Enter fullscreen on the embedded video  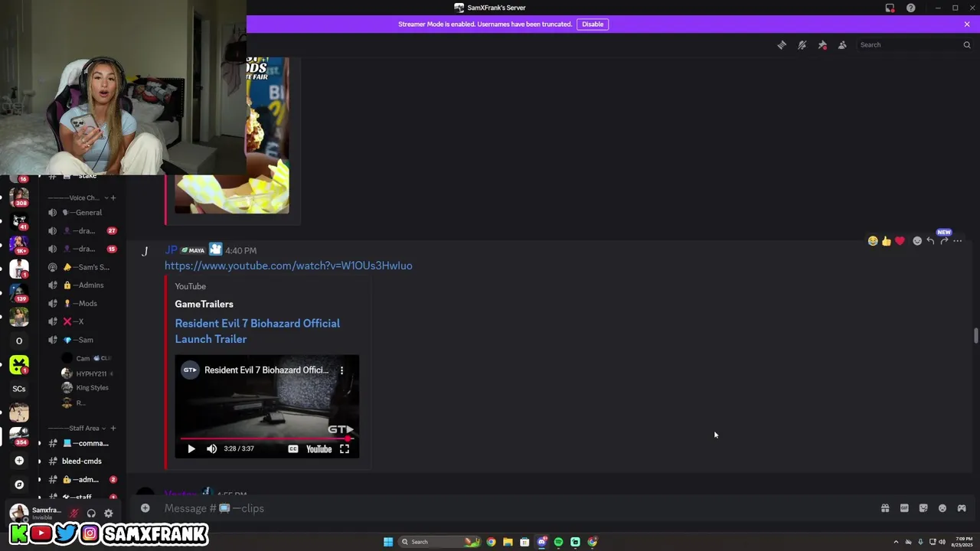pyautogui.click(x=345, y=449)
